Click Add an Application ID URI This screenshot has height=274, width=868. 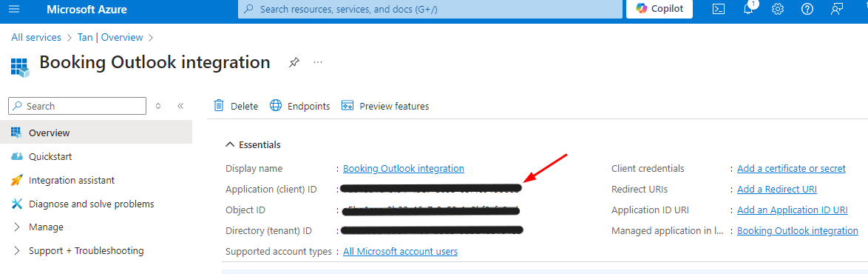(792, 210)
